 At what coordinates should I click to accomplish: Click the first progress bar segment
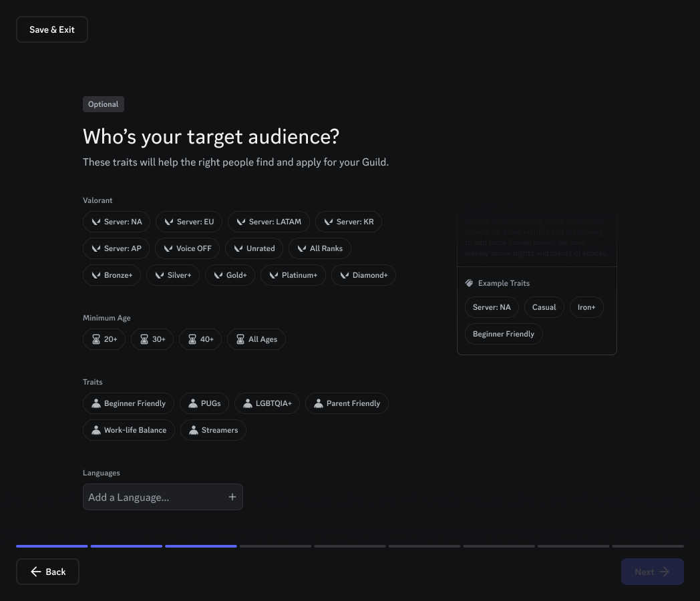tap(52, 546)
